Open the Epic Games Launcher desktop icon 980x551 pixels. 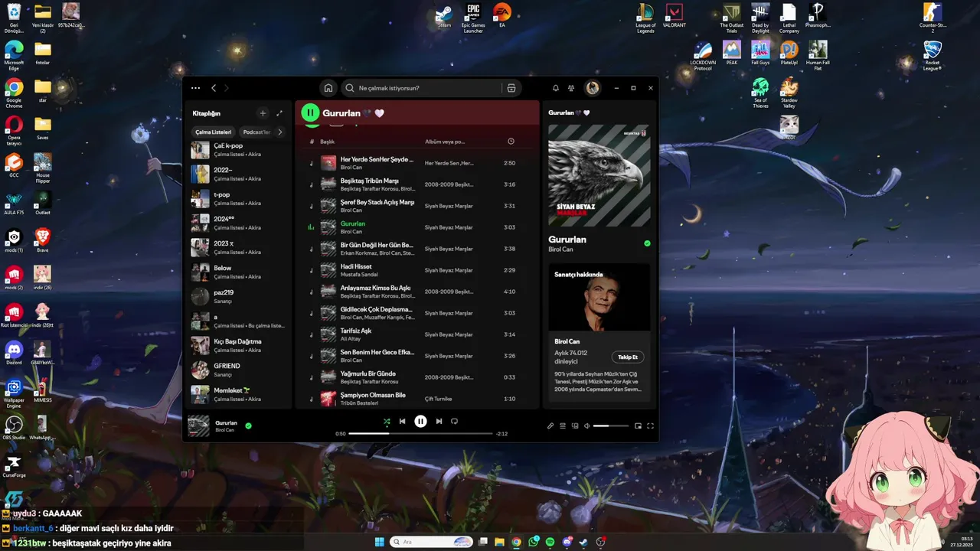click(473, 18)
